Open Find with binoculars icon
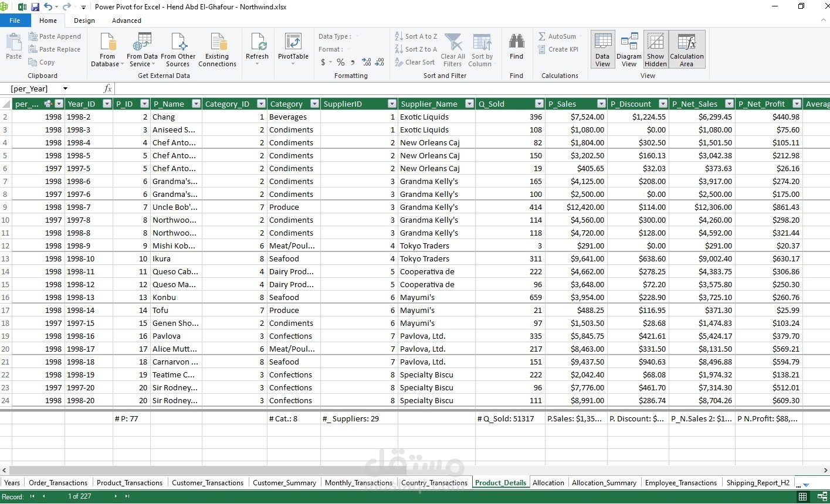 [516, 47]
